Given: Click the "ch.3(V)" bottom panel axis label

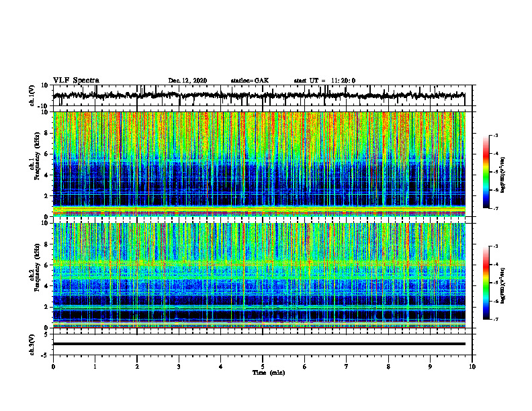Looking at the screenshot, I should point(32,345).
